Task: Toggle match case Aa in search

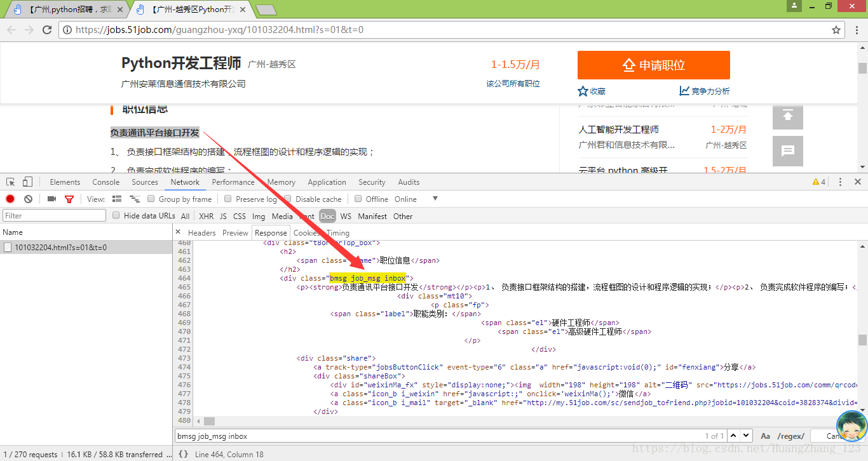Action: point(766,436)
